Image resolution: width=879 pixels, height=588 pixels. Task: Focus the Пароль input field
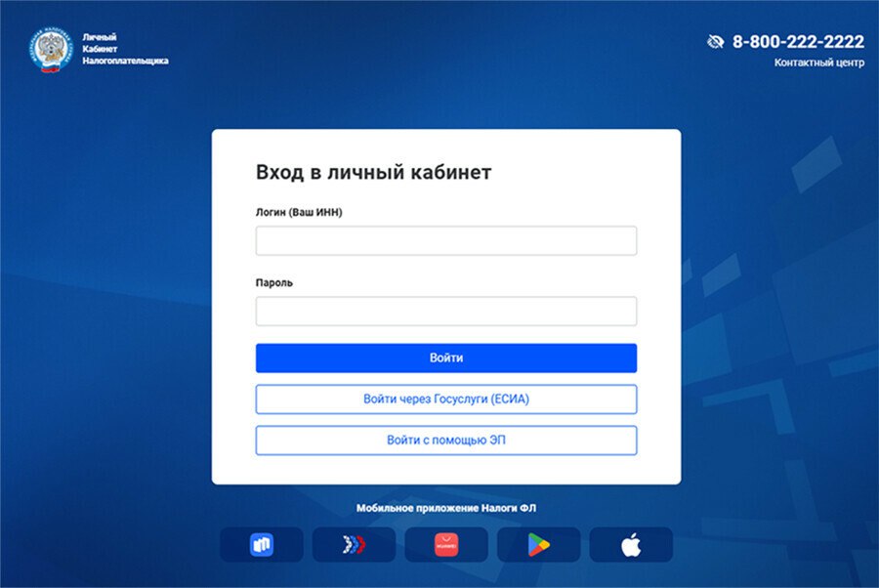(x=446, y=312)
